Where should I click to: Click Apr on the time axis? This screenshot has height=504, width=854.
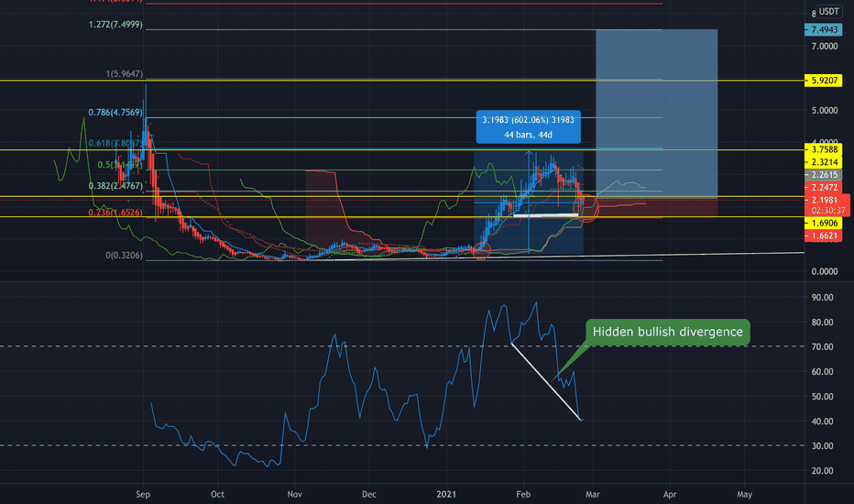point(670,494)
